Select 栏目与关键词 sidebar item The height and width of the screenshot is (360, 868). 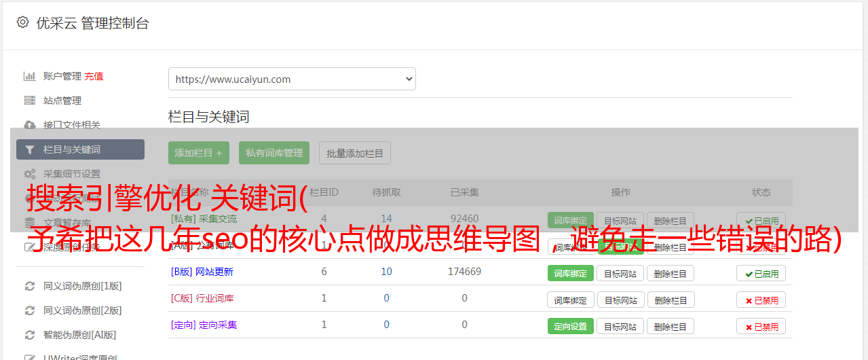(80, 149)
